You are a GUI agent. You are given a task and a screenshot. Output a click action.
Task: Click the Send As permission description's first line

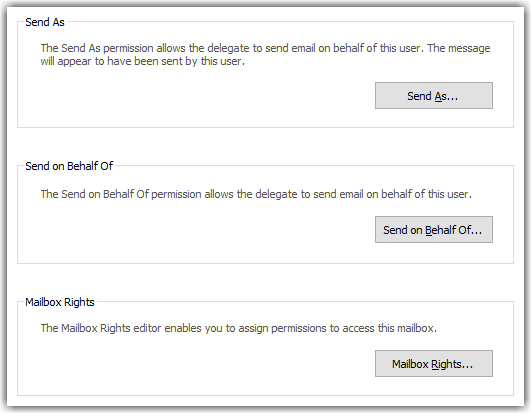point(265,48)
